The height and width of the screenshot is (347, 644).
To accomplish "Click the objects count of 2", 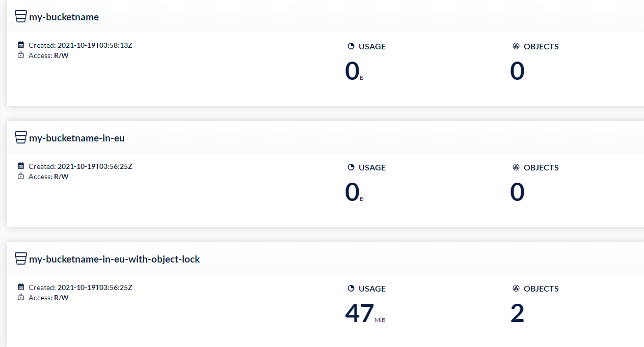I will click(517, 313).
